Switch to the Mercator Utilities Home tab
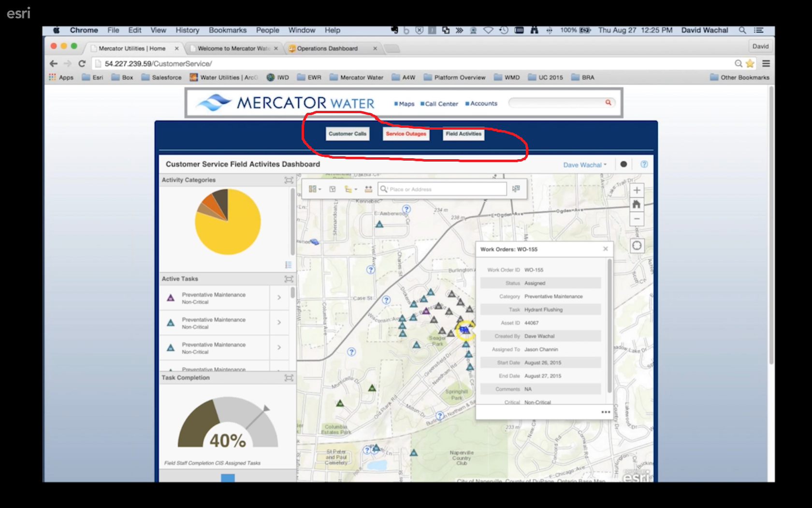Image resolution: width=812 pixels, height=508 pixels. pyautogui.click(x=131, y=48)
